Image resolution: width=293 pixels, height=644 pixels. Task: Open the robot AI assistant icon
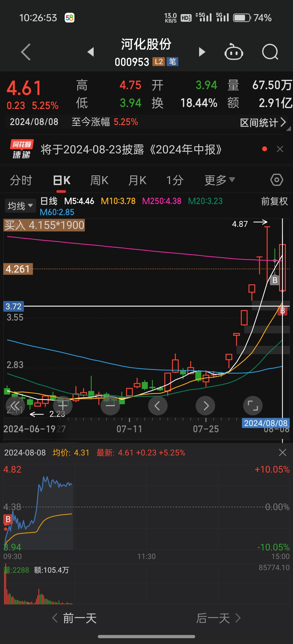click(x=233, y=52)
